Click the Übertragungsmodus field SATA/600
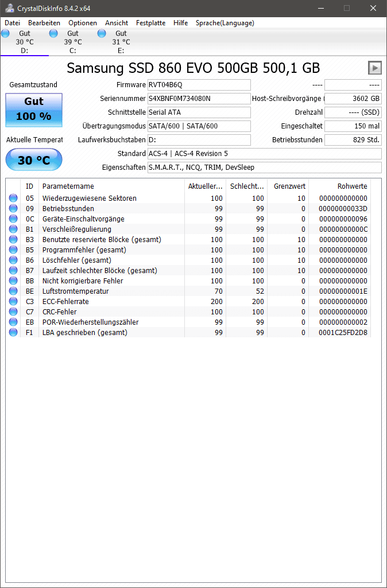The width and height of the screenshot is (387, 588). 199,126
